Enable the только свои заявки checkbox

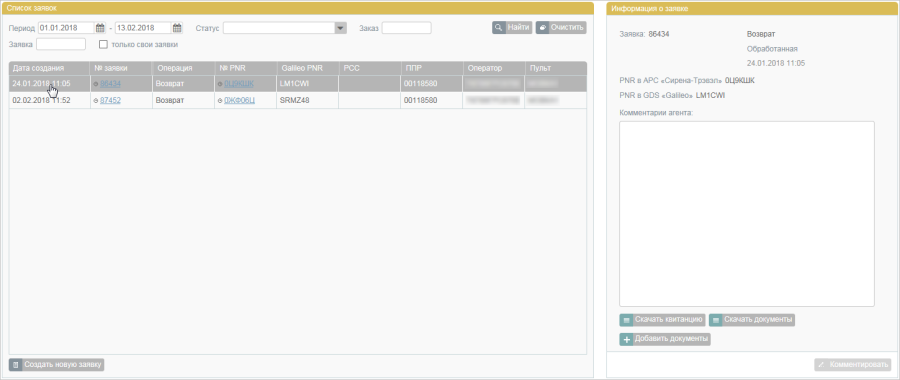103,44
